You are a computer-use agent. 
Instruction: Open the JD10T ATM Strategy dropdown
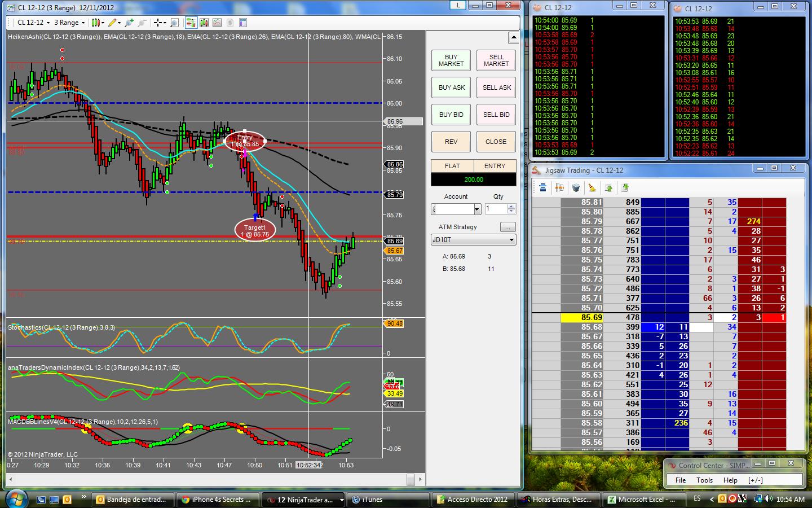click(474, 239)
